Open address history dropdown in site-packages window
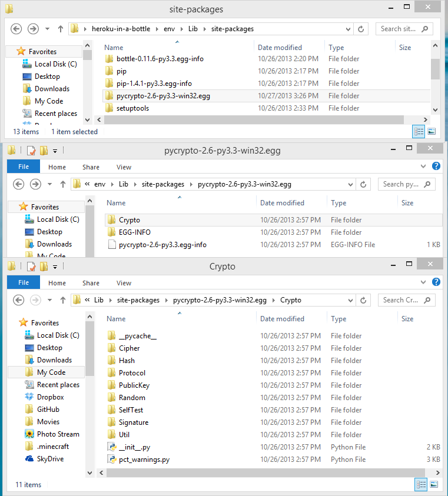The height and width of the screenshot is (496, 448). click(x=348, y=29)
